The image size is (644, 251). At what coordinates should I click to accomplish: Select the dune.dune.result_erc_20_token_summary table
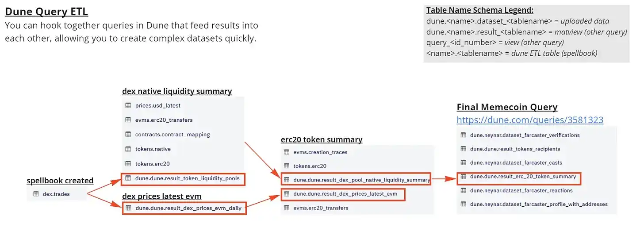tap(523, 177)
